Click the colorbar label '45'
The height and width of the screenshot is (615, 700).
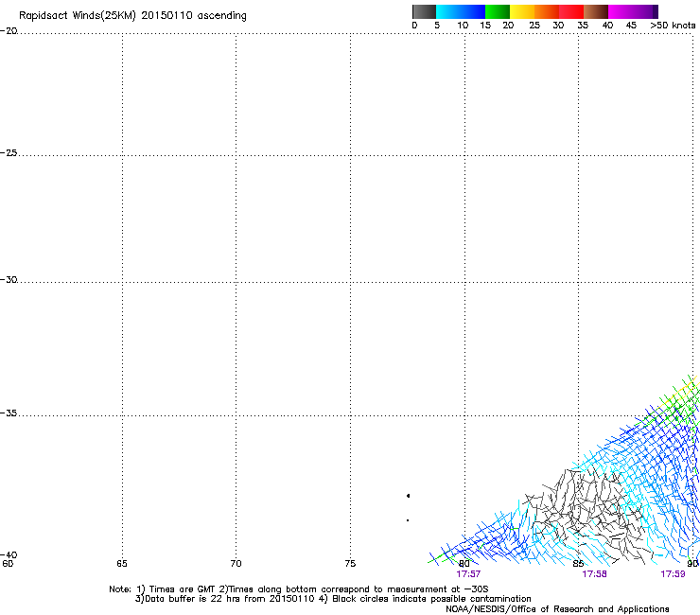[631, 26]
